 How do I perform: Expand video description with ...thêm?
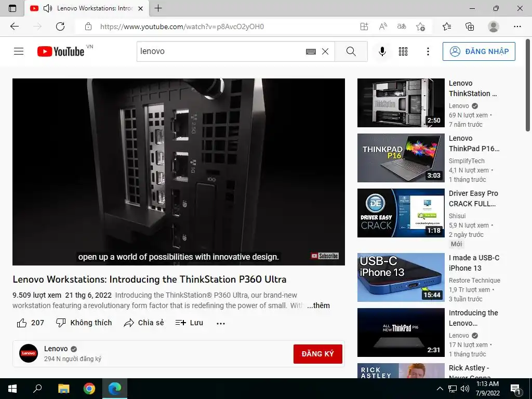(x=318, y=305)
